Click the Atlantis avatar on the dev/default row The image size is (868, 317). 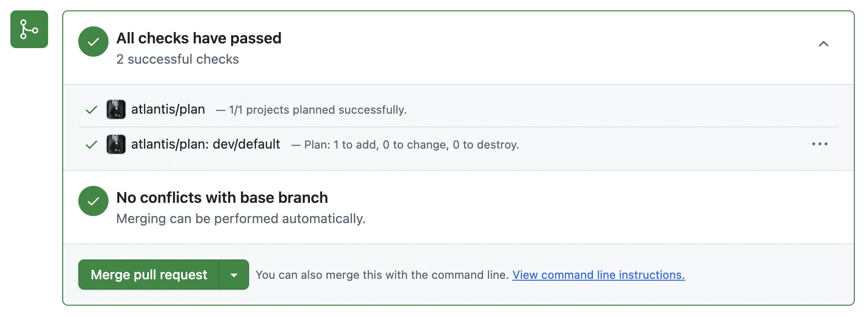(116, 144)
